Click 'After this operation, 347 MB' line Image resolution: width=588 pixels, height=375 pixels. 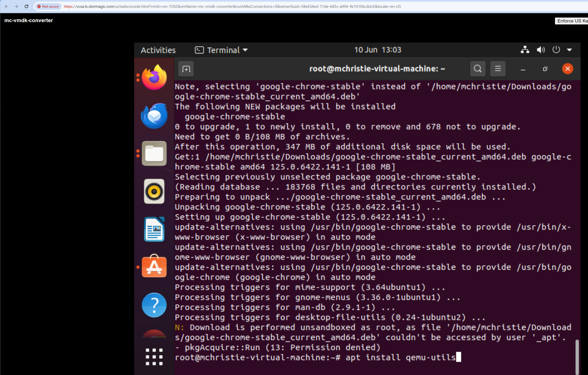point(343,147)
